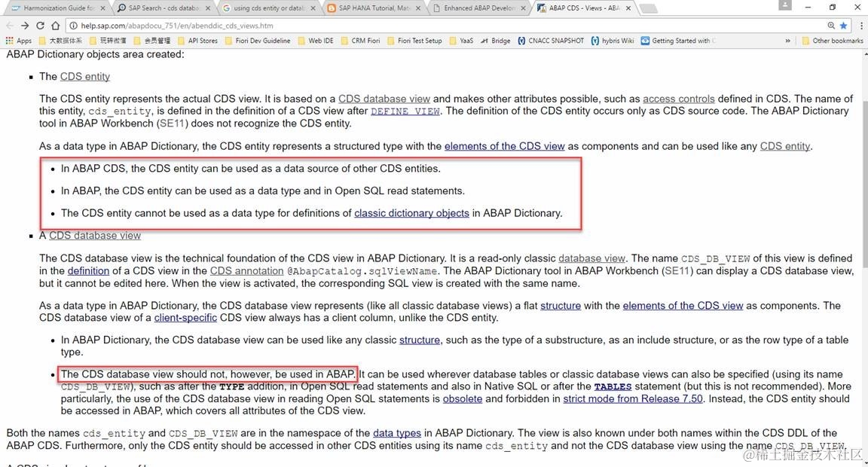Expand the bookmarks overflow chevron
This screenshot has height=467, width=868.
[787, 41]
